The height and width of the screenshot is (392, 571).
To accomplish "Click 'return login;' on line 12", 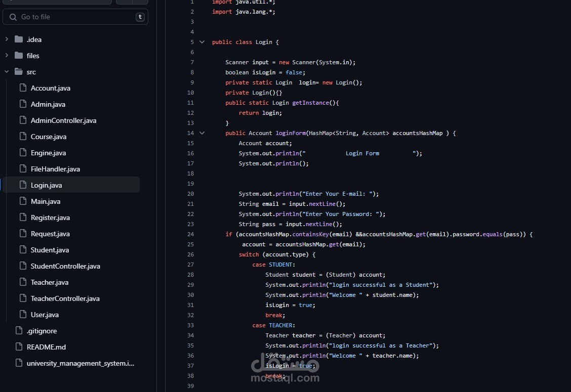I will [x=260, y=113].
